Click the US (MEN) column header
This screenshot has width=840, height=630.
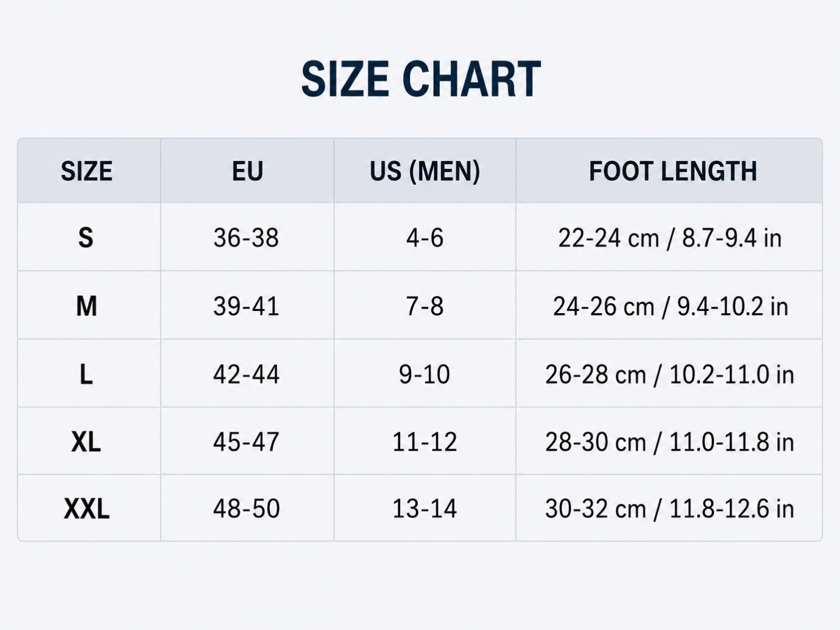pos(425,171)
